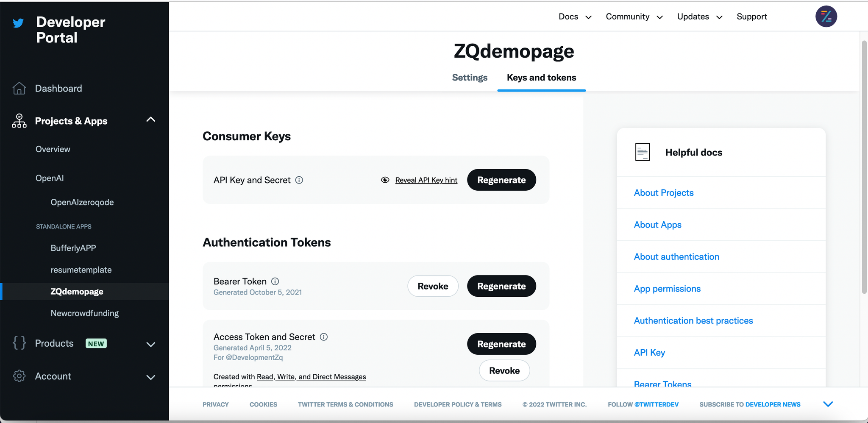
Task: Click Reveal API Key hint link
Action: pos(426,180)
